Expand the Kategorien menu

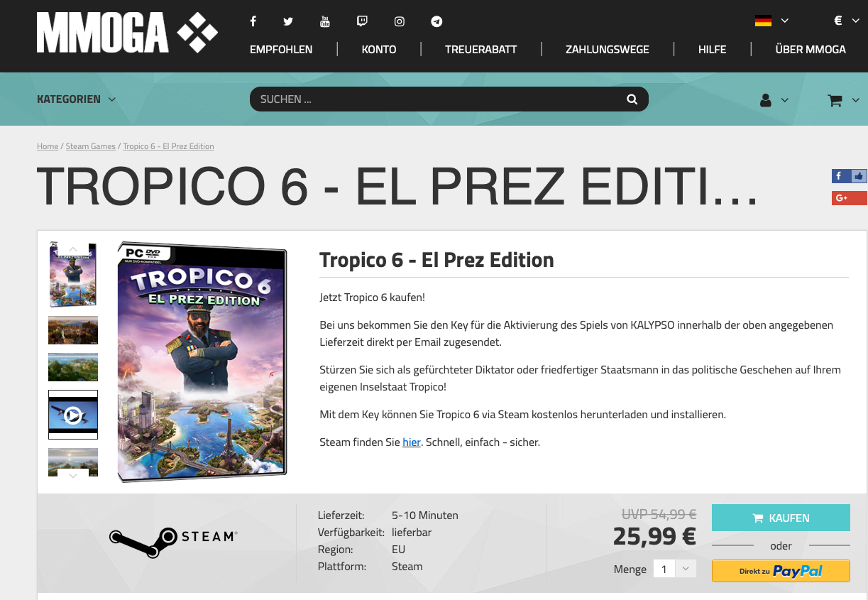coord(77,99)
